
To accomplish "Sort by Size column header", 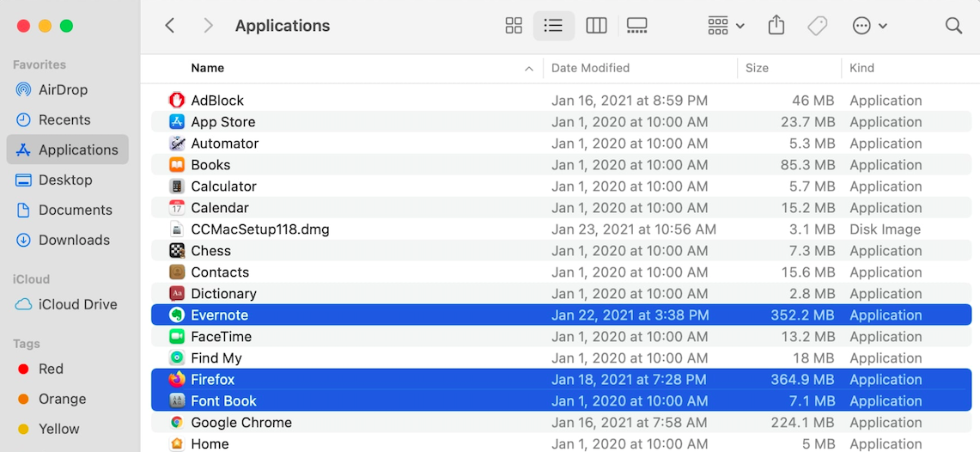I will tap(757, 68).
